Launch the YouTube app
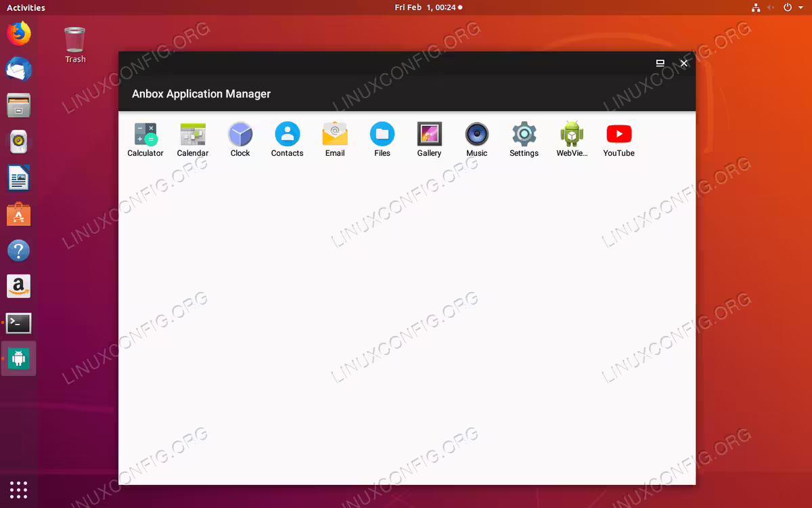Image resolution: width=812 pixels, height=508 pixels. (x=619, y=140)
